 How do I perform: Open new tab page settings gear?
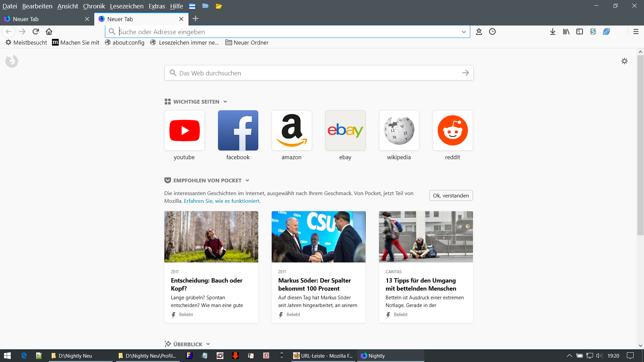625,61
